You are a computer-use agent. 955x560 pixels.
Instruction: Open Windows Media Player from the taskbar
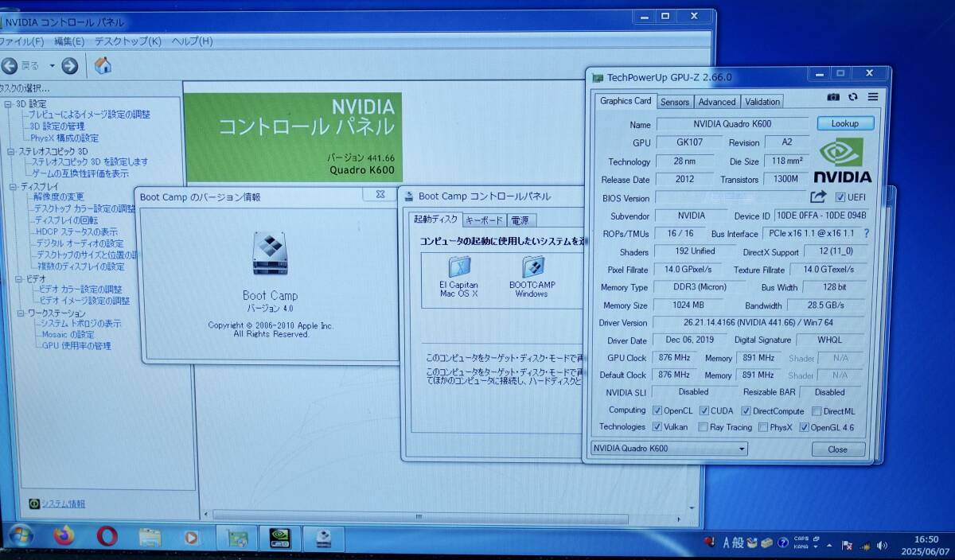[192, 538]
